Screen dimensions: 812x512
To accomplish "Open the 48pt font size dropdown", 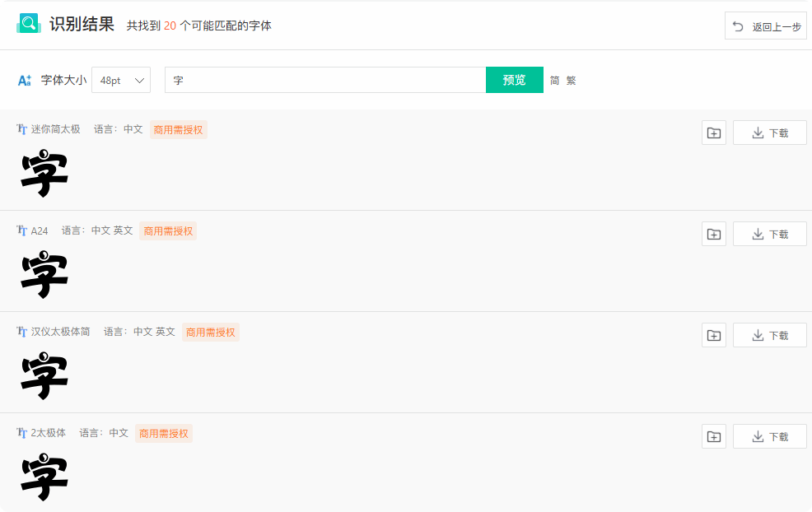I will point(121,80).
